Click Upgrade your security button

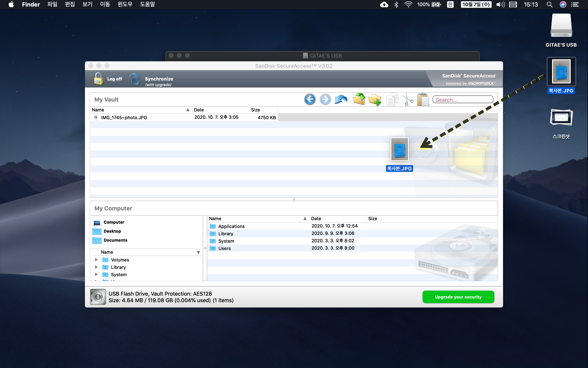[458, 297]
